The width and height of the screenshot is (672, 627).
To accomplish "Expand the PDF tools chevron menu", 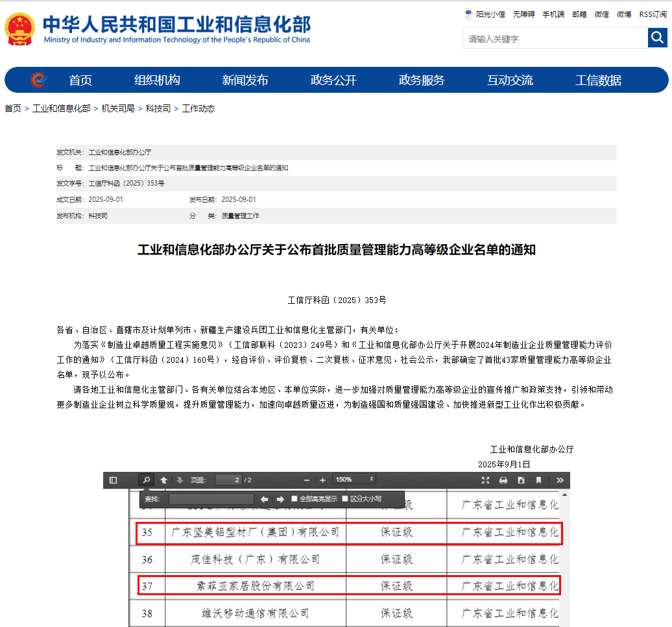I will point(560,480).
